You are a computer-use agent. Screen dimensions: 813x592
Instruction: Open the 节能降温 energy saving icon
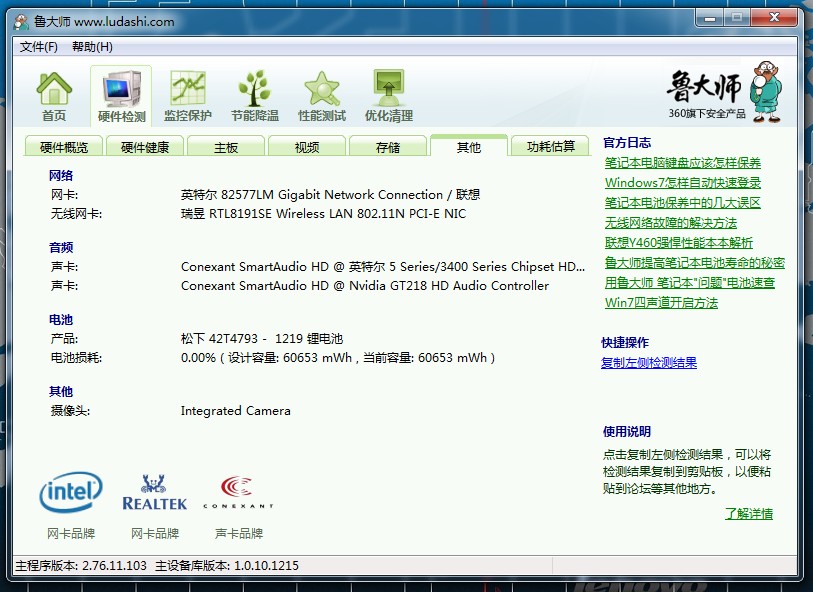point(255,96)
